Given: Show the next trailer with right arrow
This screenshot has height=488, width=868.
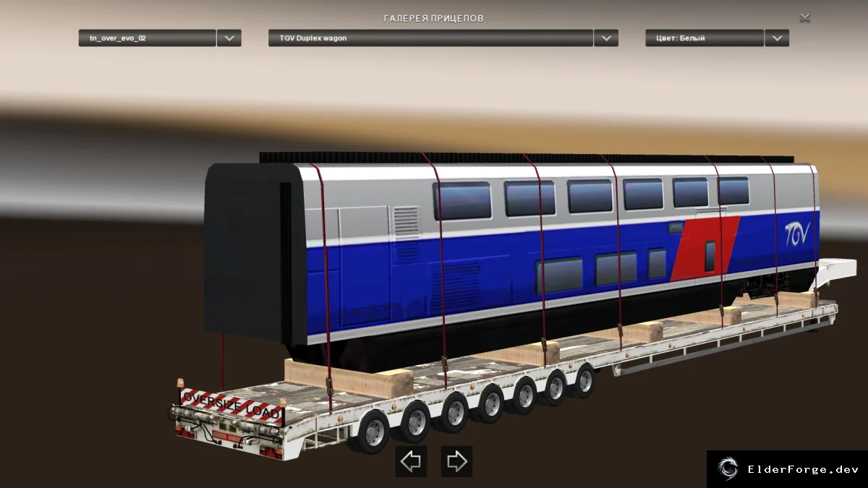Looking at the screenshot, I should coord(456,461).
